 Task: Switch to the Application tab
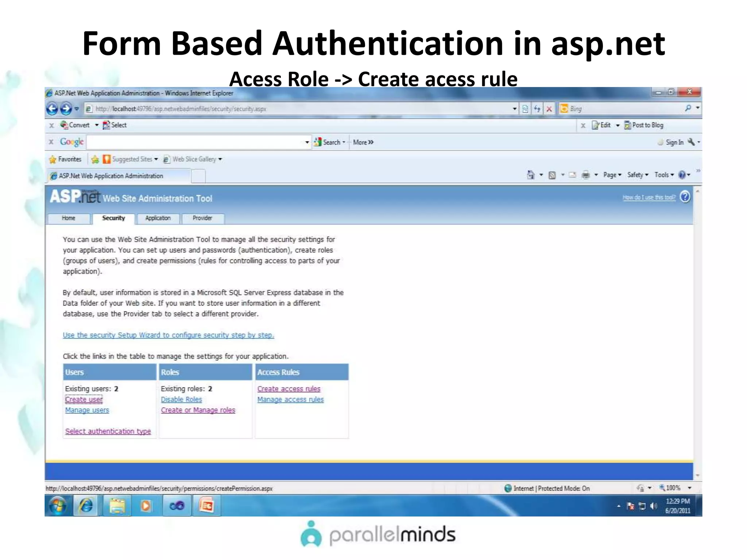(158, 218)
